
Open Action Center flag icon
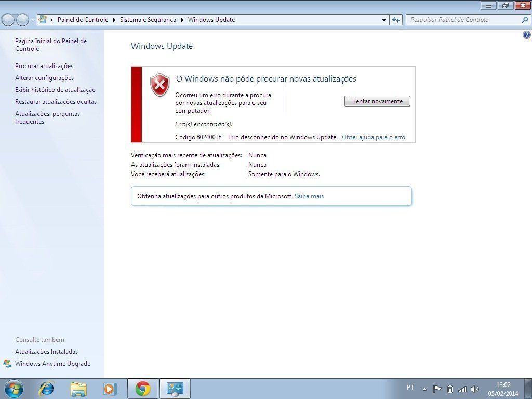(437, 389)
